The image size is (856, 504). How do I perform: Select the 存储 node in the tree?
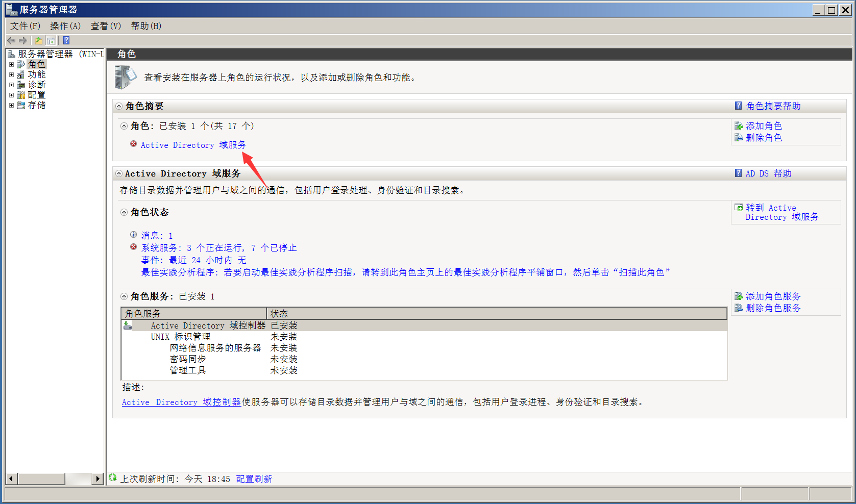pyautogui.click(x=37, y=105)
